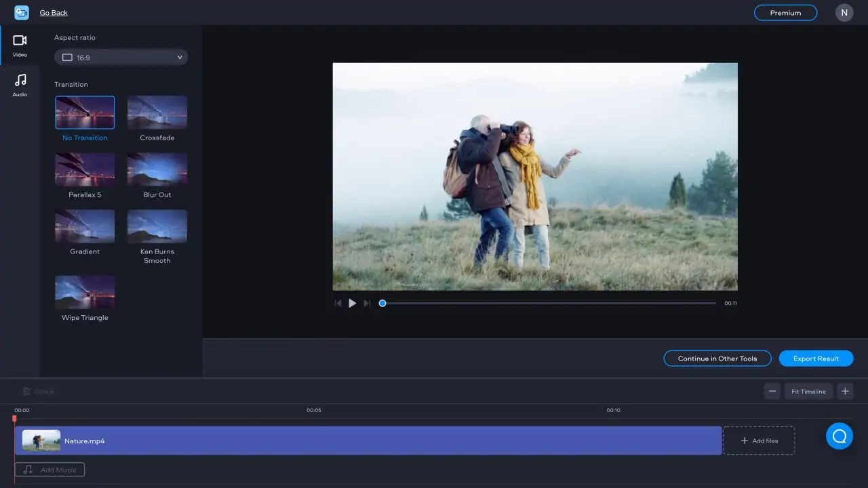The height and width of the screenshot is (488, 868).
Task: Enable the Blur Out transition
Action: tap(157, 169)
